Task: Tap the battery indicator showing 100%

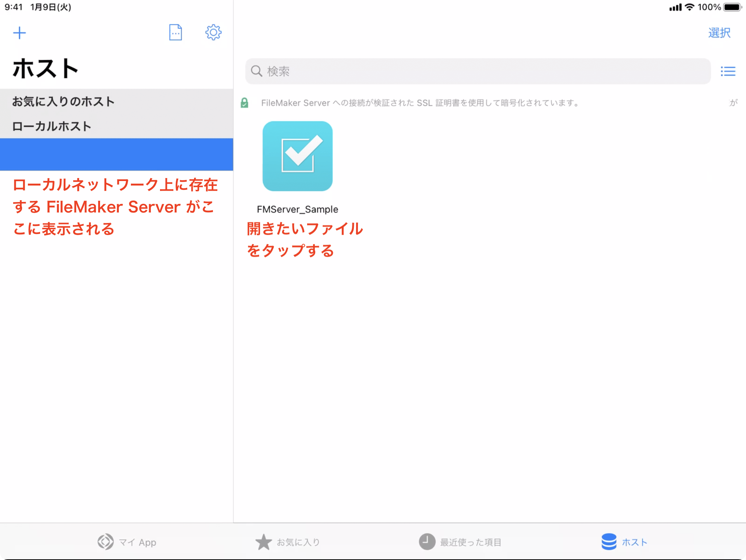Action: tap(733, 7)
